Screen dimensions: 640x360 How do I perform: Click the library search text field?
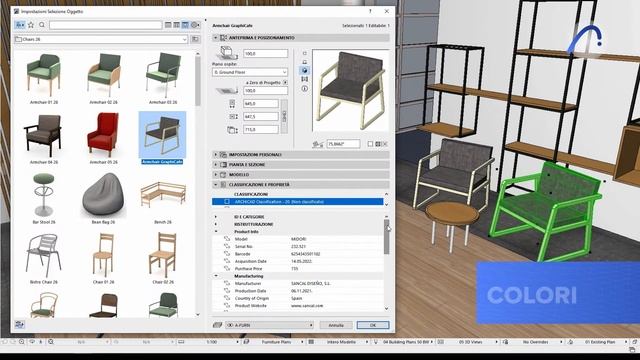105,25
